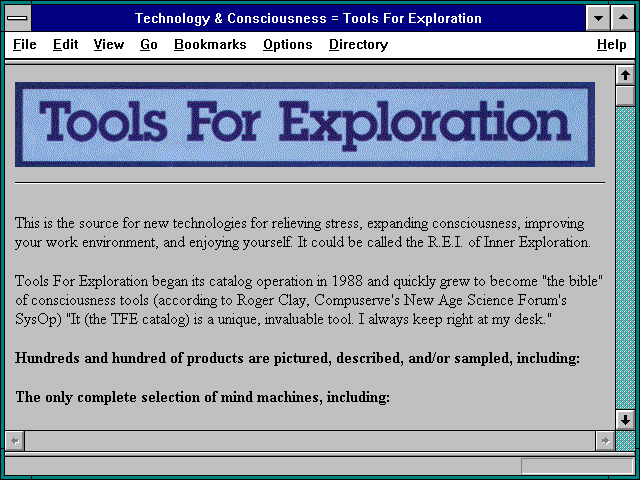Click the vertical scrollbar down arrow
Screen dimensions: 640x480
coord(625,420)
